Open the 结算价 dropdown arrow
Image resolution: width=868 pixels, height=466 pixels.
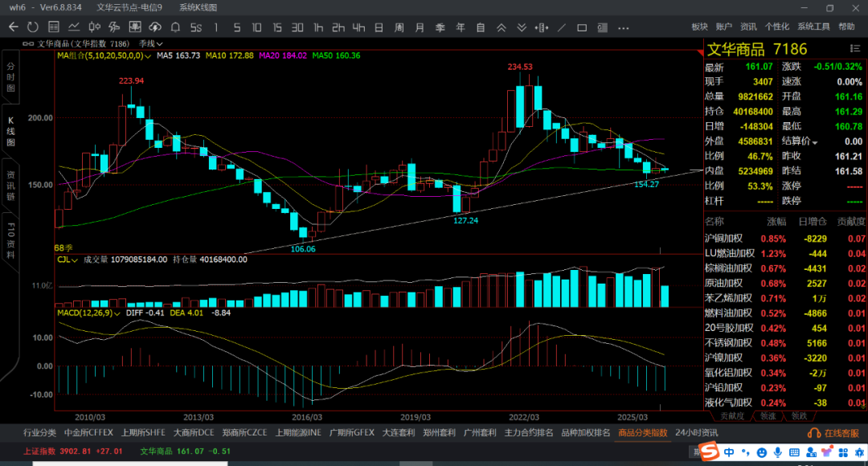point(815,142)
